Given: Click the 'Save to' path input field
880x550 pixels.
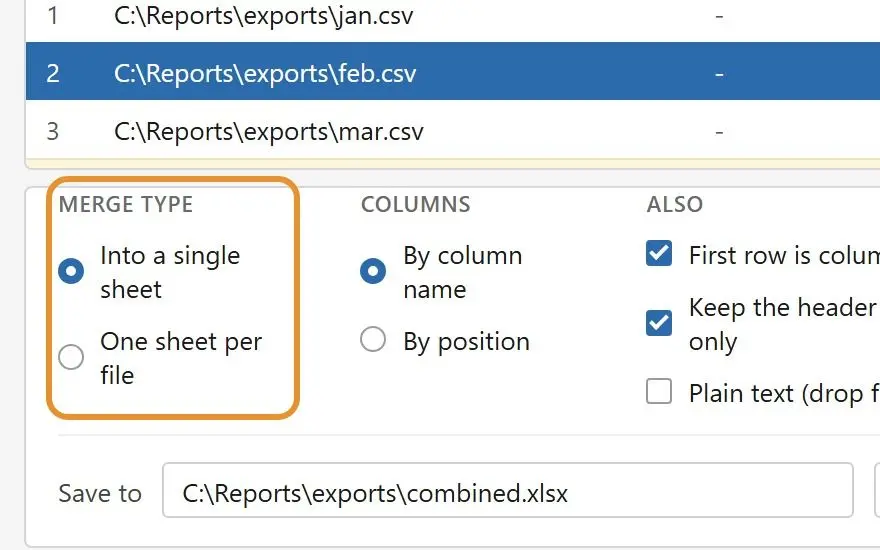Looking at the screenshot, I should pyautogui.click(x=508, y=491).
